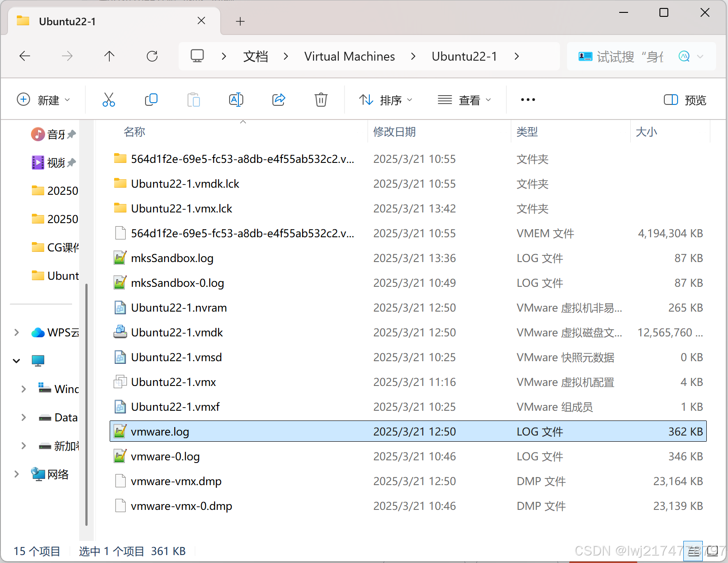Open the 查看 (View) dropdown

(x=464, y=100)
